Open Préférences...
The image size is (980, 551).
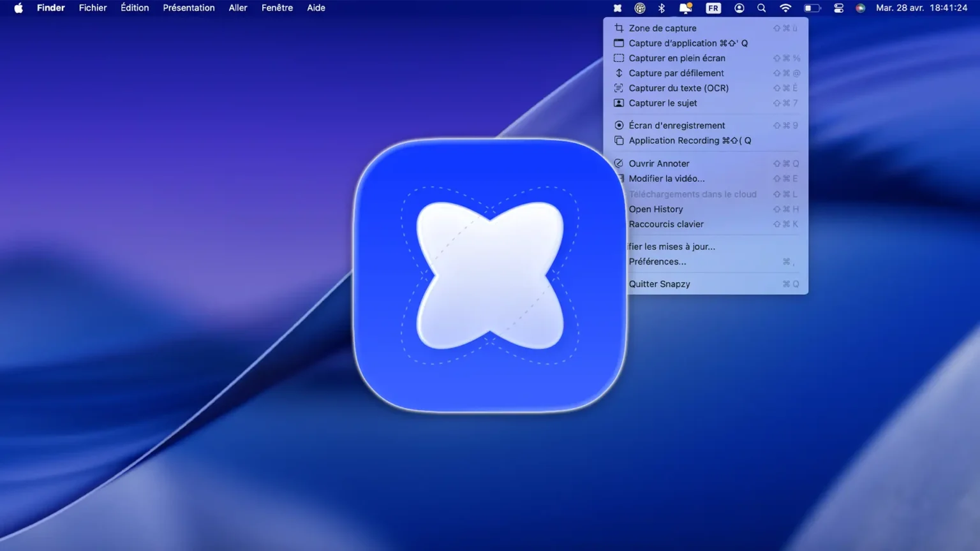[713, 261]
